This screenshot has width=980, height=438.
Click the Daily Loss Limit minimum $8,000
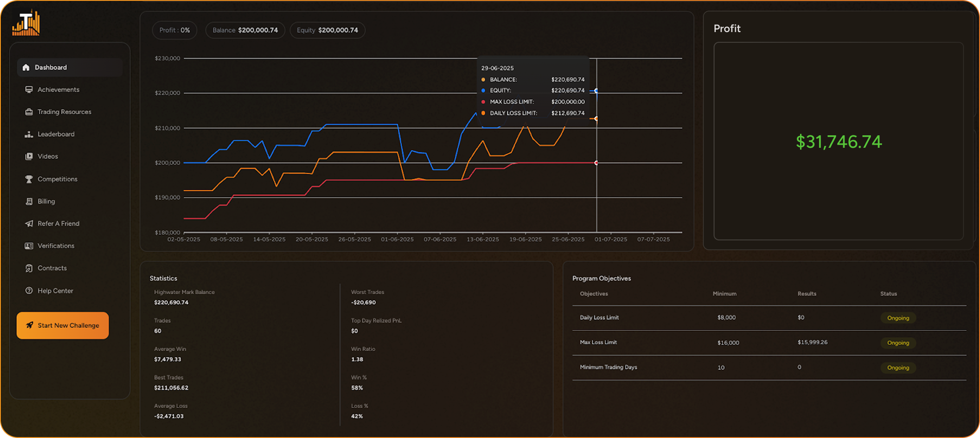pyautogui.click(x=727, y=317)
